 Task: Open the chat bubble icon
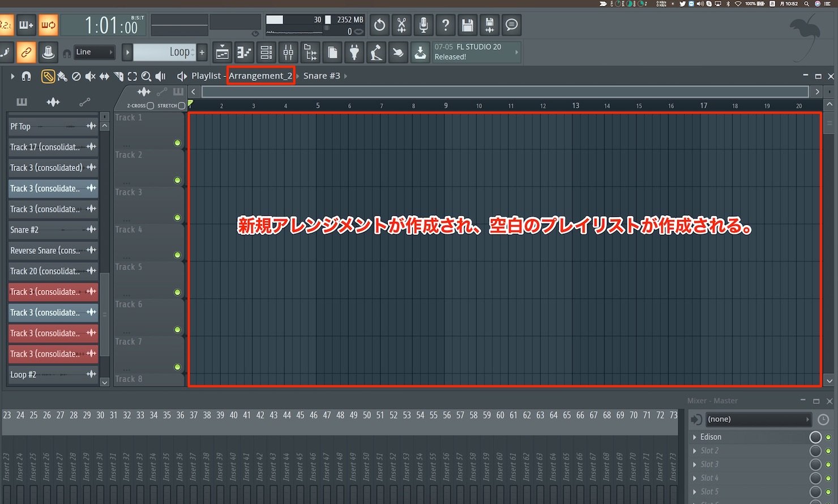click(x=512, y=25)
